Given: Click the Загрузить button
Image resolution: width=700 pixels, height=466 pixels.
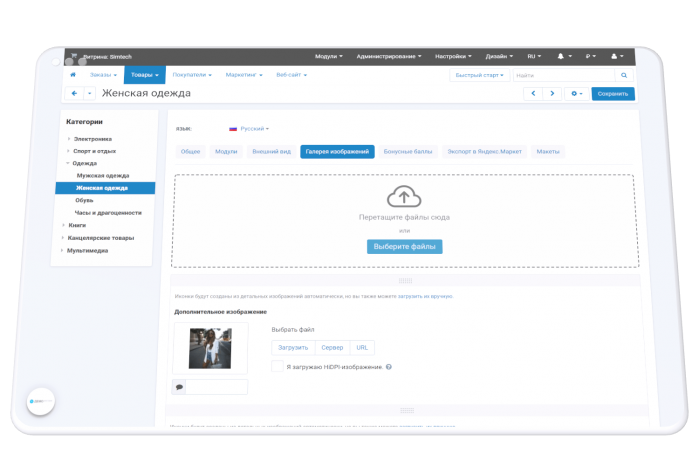Looking at the screenshot, I should pyautogui.click(x=293, y=348).
